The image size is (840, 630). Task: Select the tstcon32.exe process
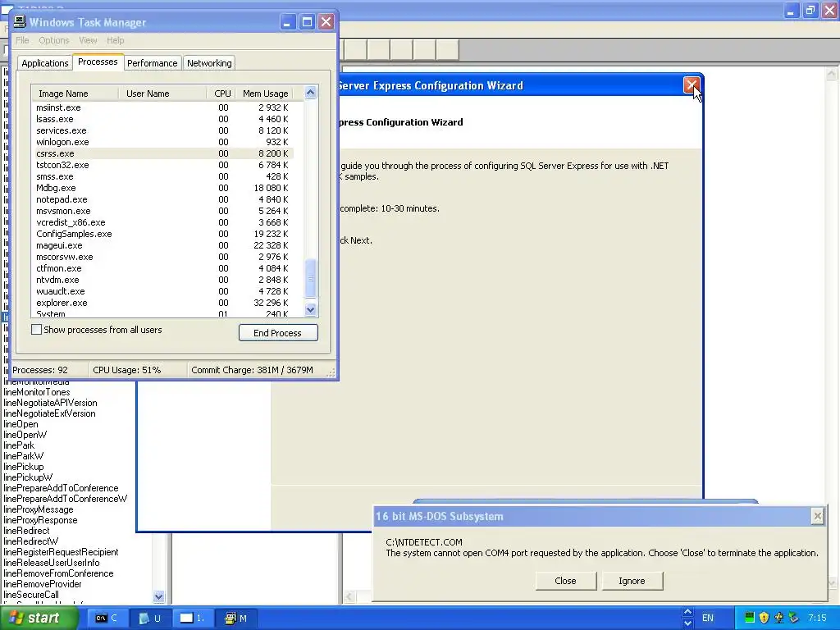coord(162,165)
